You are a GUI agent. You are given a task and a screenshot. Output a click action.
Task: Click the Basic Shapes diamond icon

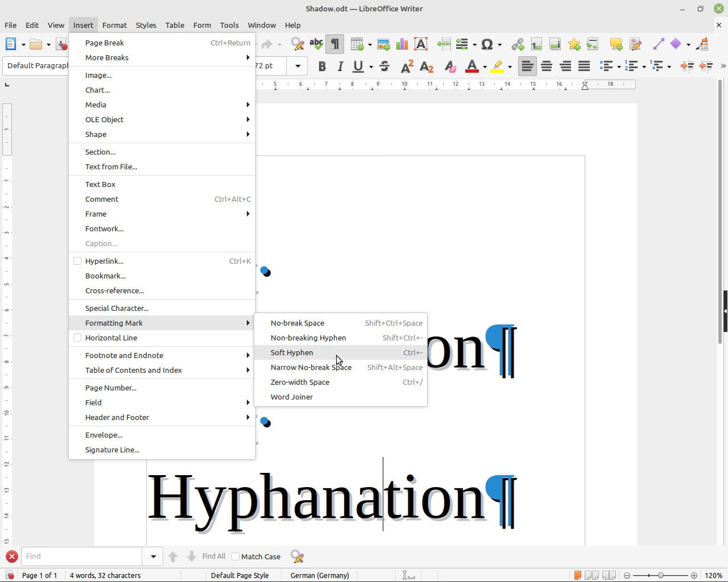(x=676, y=44)
